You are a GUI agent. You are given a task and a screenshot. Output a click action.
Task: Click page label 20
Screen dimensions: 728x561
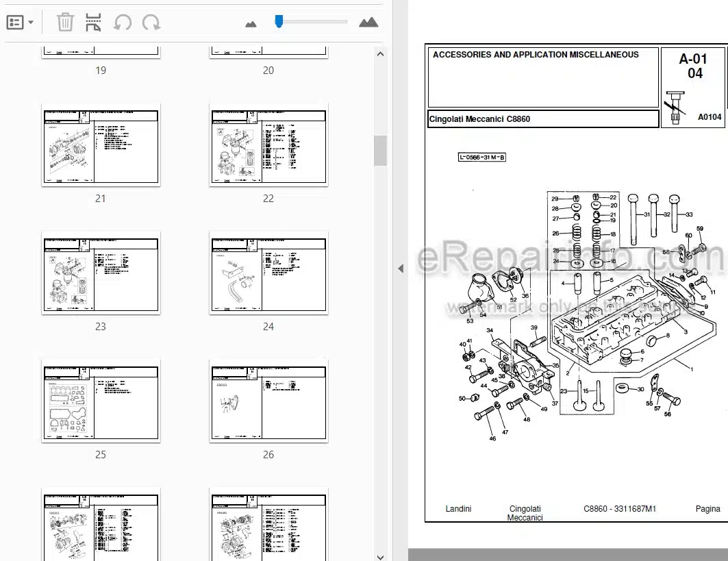(x=268, y=71)
